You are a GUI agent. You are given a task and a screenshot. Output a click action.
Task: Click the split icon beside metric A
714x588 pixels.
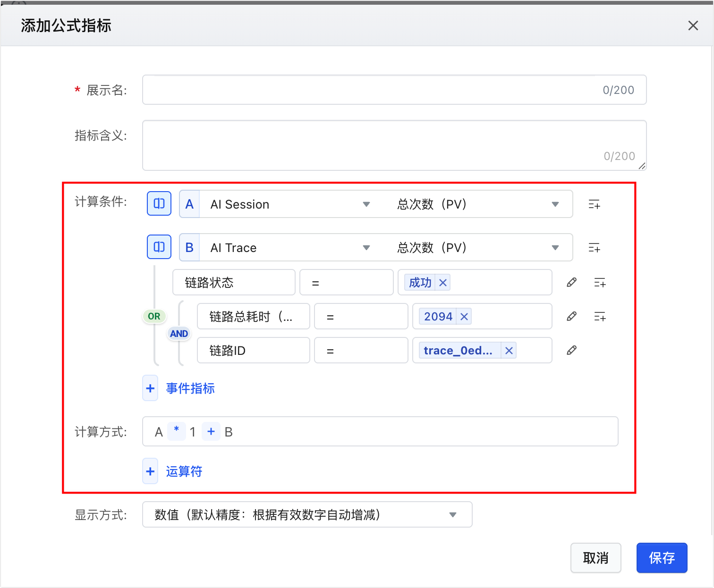pos(159,203)
